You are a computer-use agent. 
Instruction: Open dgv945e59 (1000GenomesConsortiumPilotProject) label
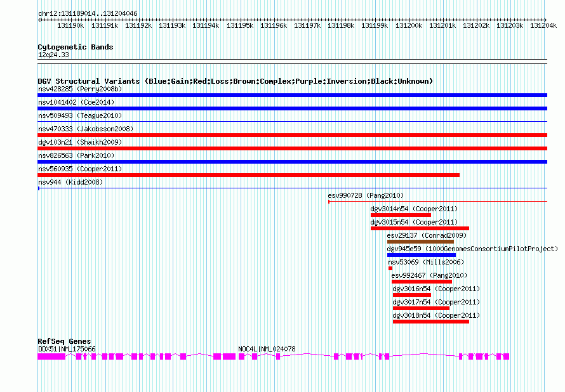point(472,249)
